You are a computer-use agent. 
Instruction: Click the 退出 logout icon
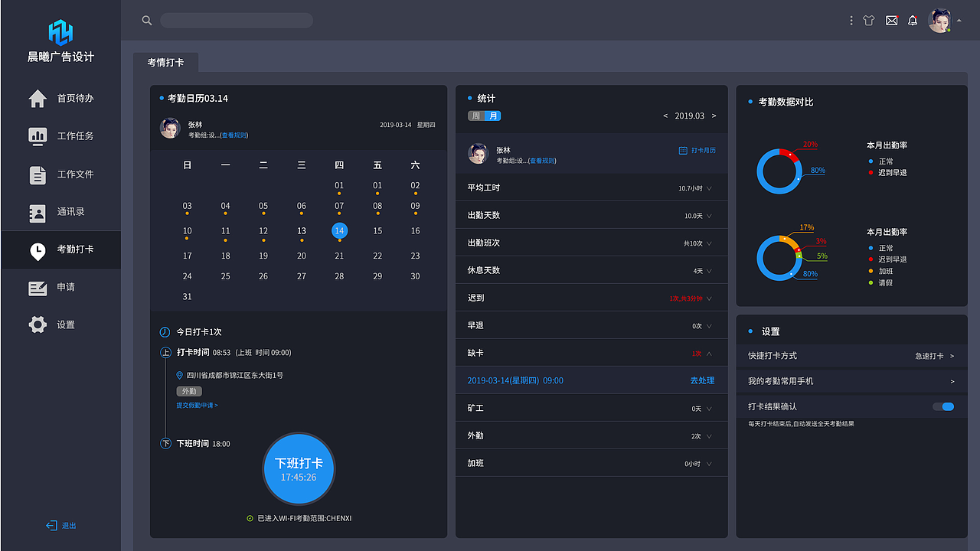click(51, 525)
